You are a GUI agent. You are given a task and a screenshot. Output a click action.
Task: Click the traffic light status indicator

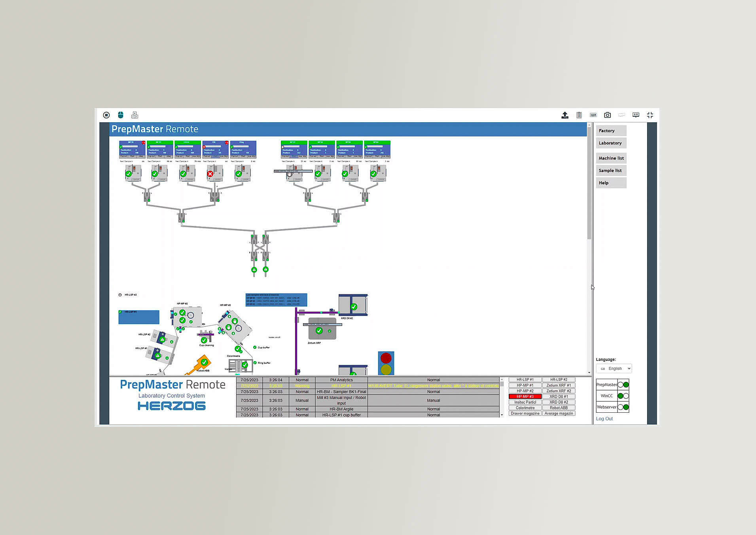pyautogui.click(x=386, y=363)
